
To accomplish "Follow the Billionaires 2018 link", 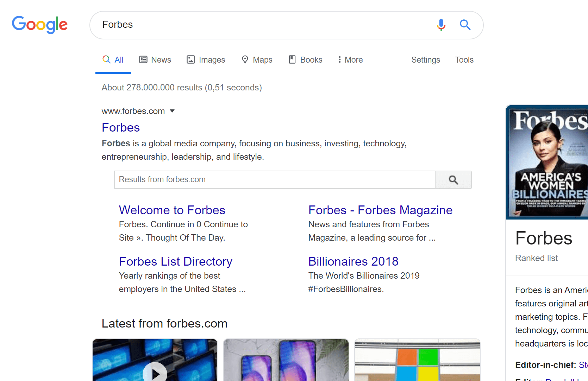I will tap(353, 261).
